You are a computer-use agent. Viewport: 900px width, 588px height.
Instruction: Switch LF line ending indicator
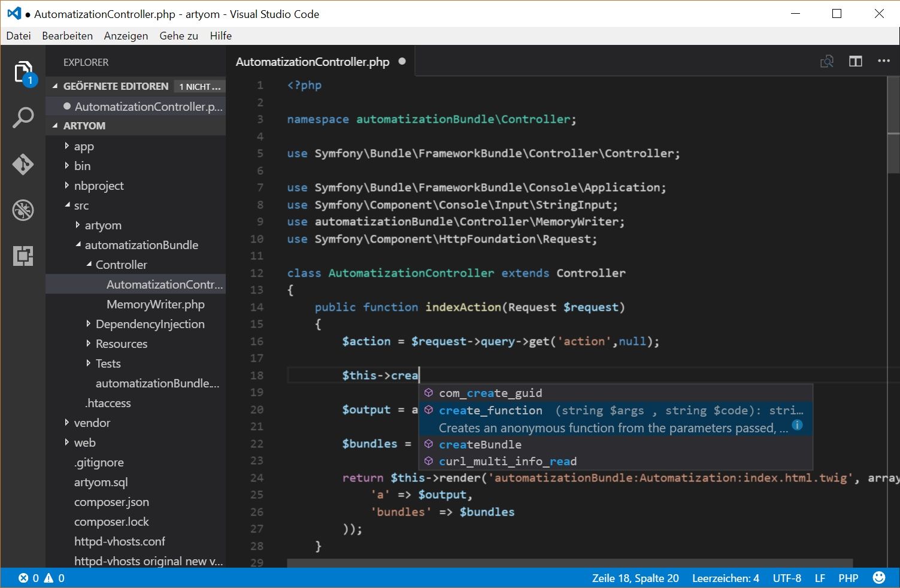819,577
